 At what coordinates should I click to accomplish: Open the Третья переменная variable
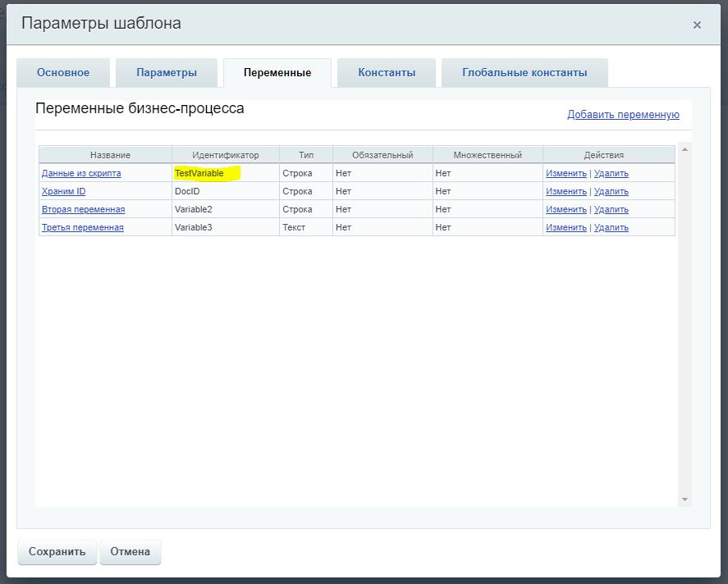(x=82, y=227)
